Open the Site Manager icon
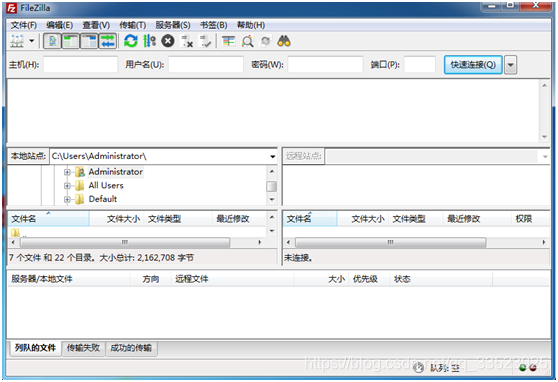 (x=17, y=41)
